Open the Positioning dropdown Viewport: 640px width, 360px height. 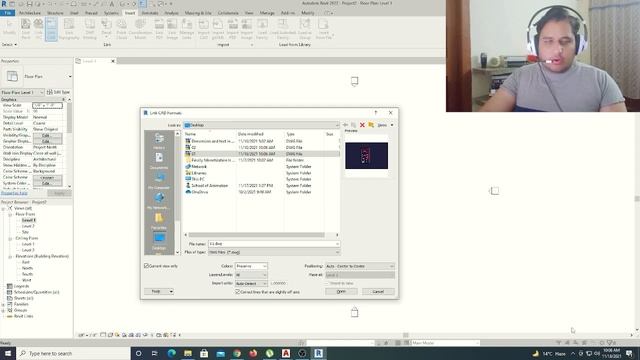click(360, 266)
